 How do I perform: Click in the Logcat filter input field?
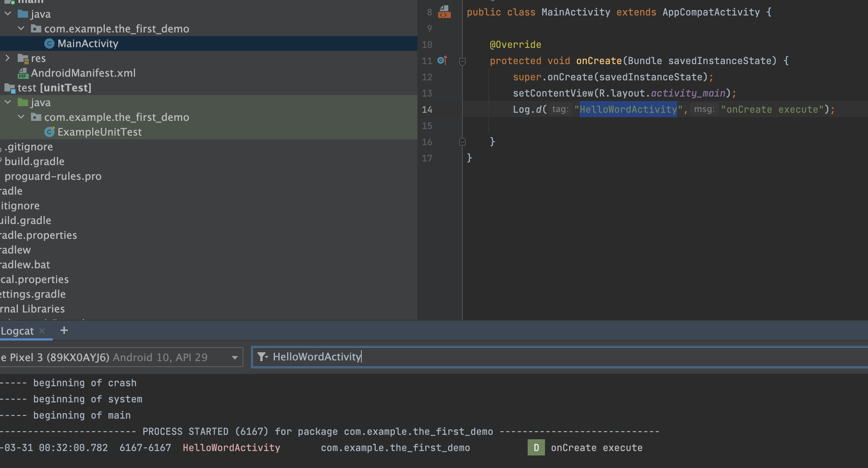tap(553, 357)
